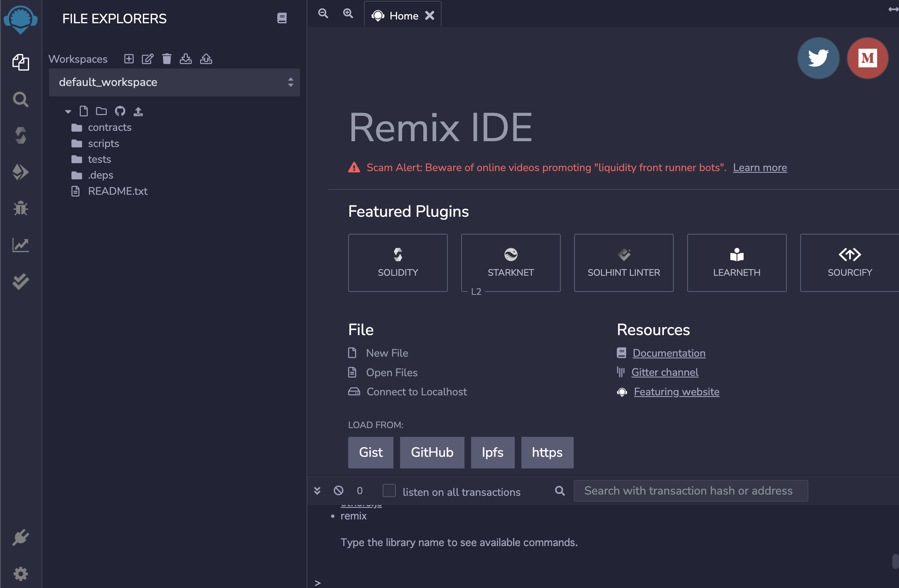Viewport: 899px width, 588px height.
Task: Switch to the Home tab
Action: pyautogui.click(x=403, y=16)
